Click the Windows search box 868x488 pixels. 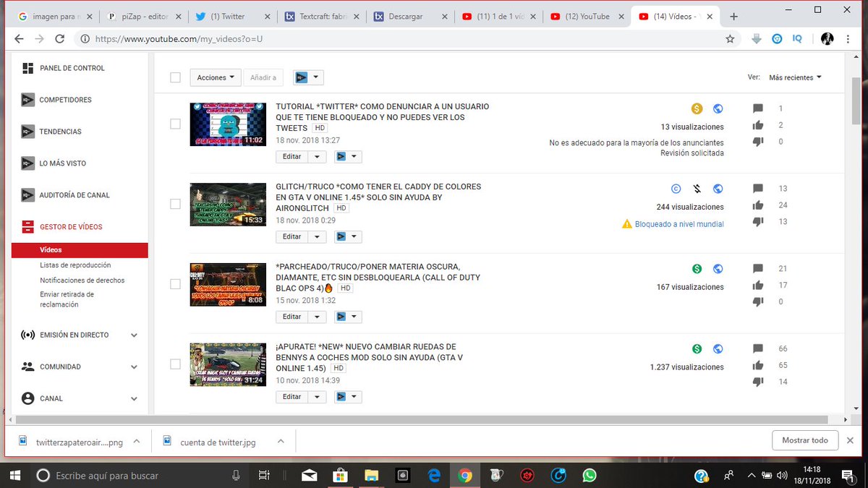pyautogui.click(x=139, y=475)
